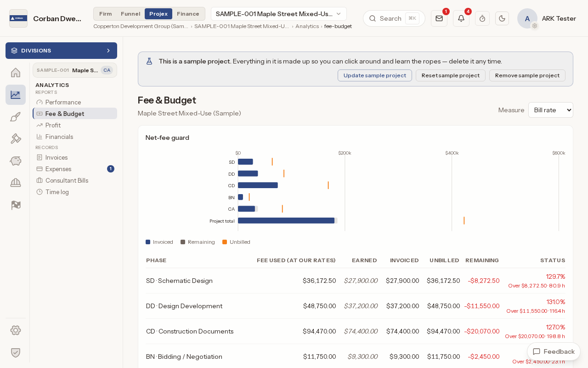Image resolution: width=588 pixels, height=368 pixels.
Task: Click the 131.0% status value
Action: click(x=556, y=302)
